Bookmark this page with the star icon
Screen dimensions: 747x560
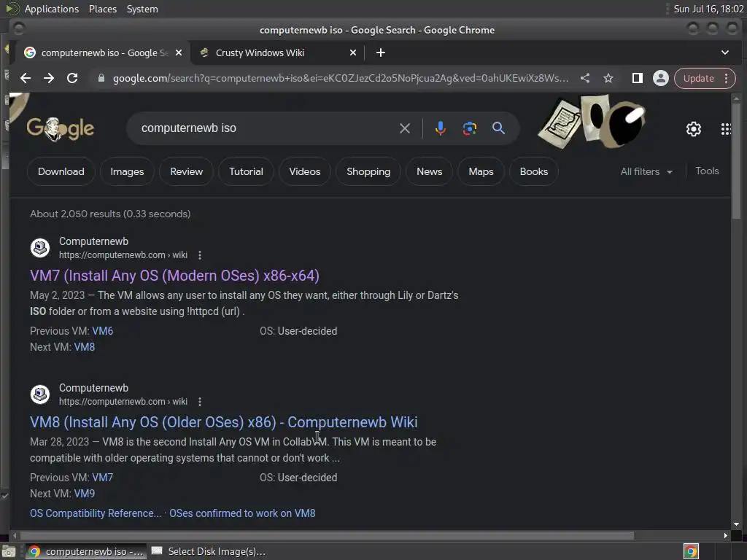608,78
